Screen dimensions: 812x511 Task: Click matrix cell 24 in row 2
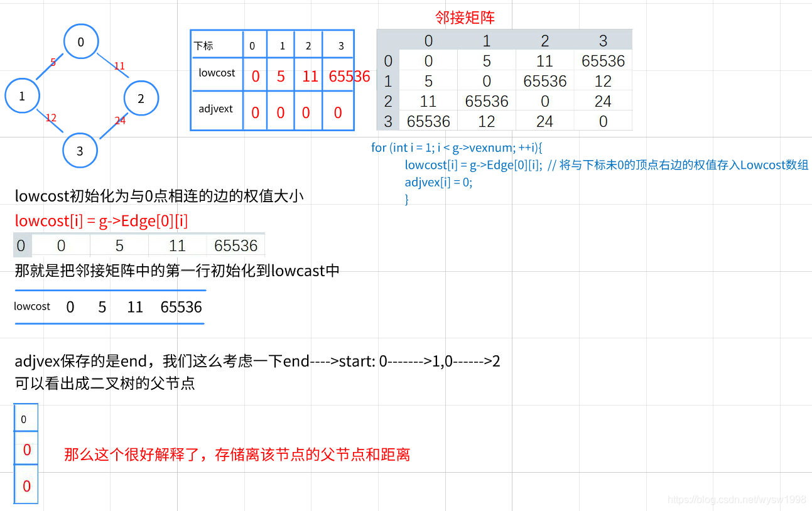[603, 101]
